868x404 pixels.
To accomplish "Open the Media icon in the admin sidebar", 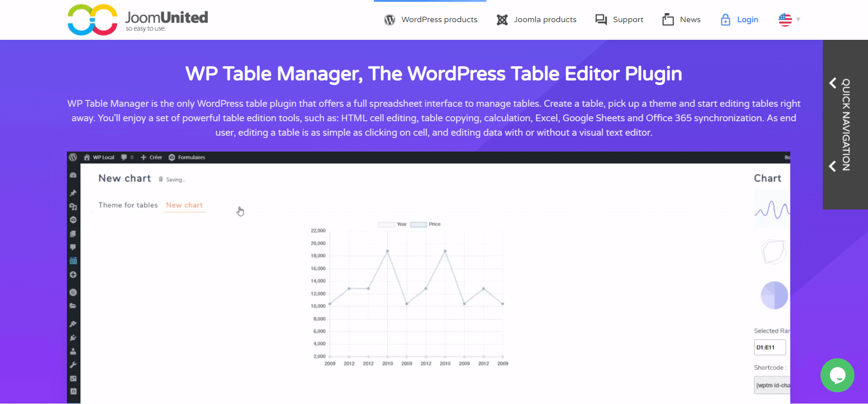I will tap(73, 207).
